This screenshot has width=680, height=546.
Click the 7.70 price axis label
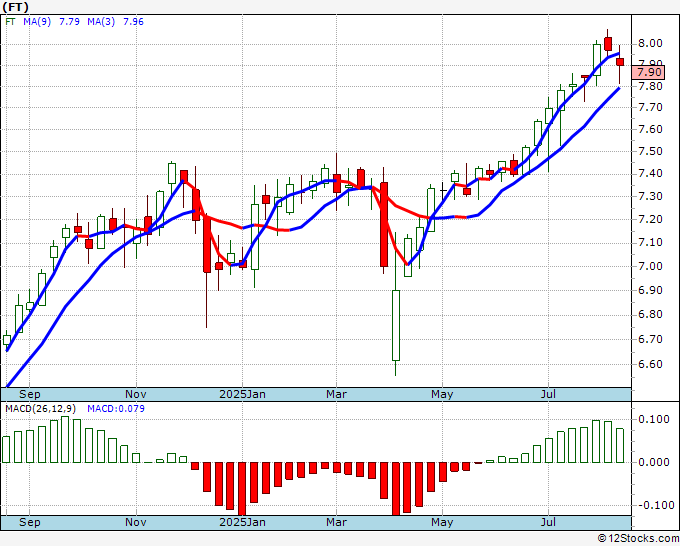(650, 108)
